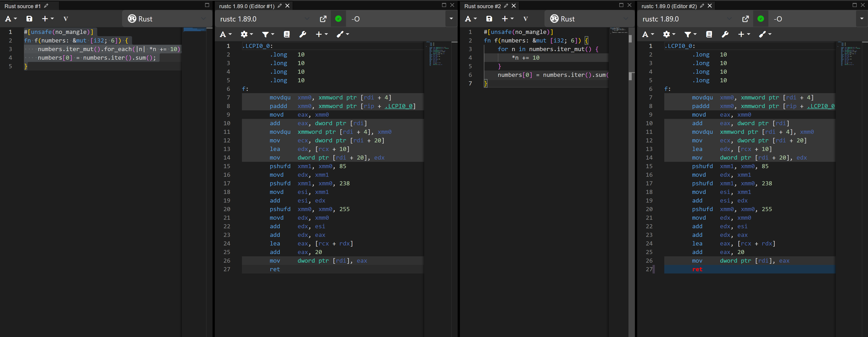The height and width of the screenshot is (337, 868).
Task: Toggle Vim mode in Rust source #2
Action: (525, 19)
